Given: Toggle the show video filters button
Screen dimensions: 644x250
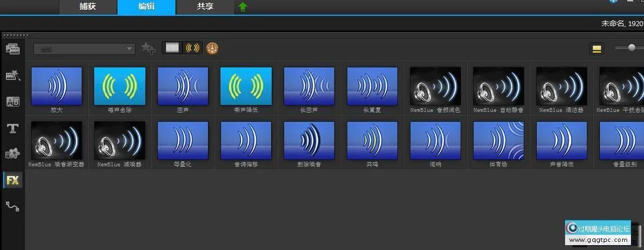Looking at the screenshot, I should pos(173,48).
